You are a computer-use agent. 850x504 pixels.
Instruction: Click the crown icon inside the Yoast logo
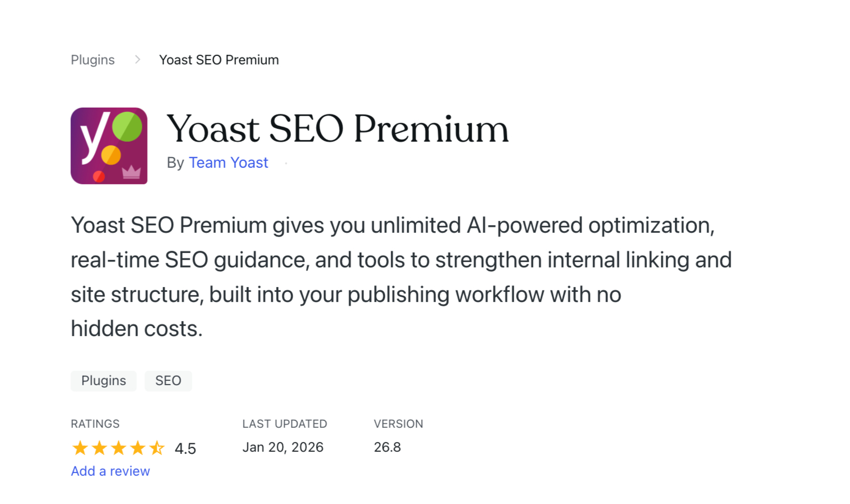click(131, 172)
